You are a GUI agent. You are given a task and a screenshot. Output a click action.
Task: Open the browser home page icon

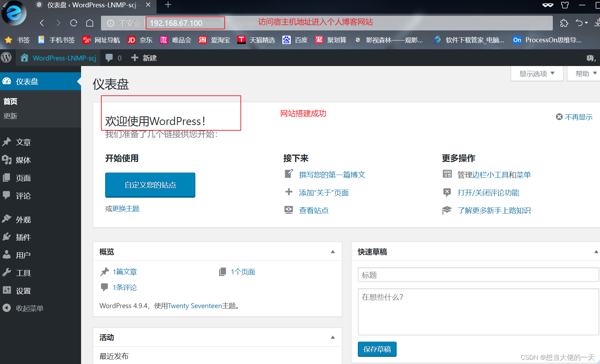90,23
